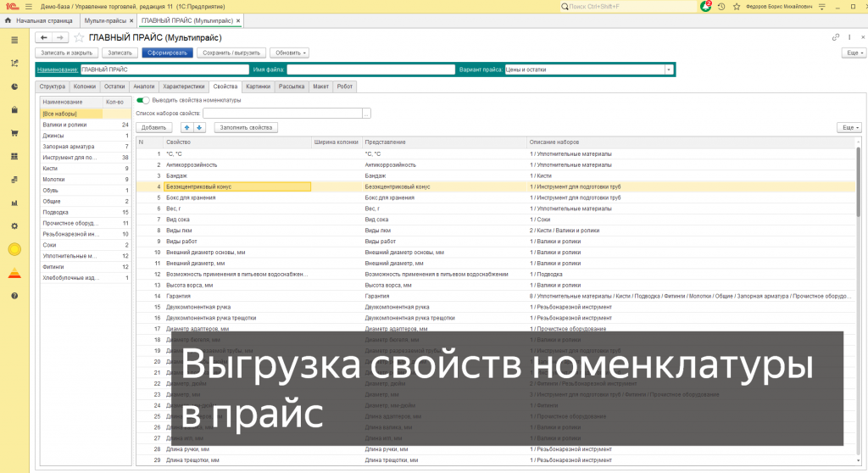The height and width of the screenshot is (473, 868).
Task: Open the Мульти-прайсы window tab
Action: pos(104,20)
